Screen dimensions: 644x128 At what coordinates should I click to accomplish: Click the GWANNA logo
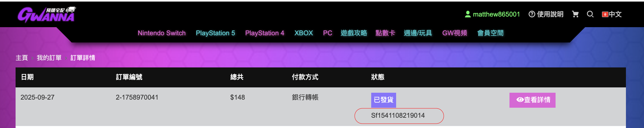click(46, 15)
